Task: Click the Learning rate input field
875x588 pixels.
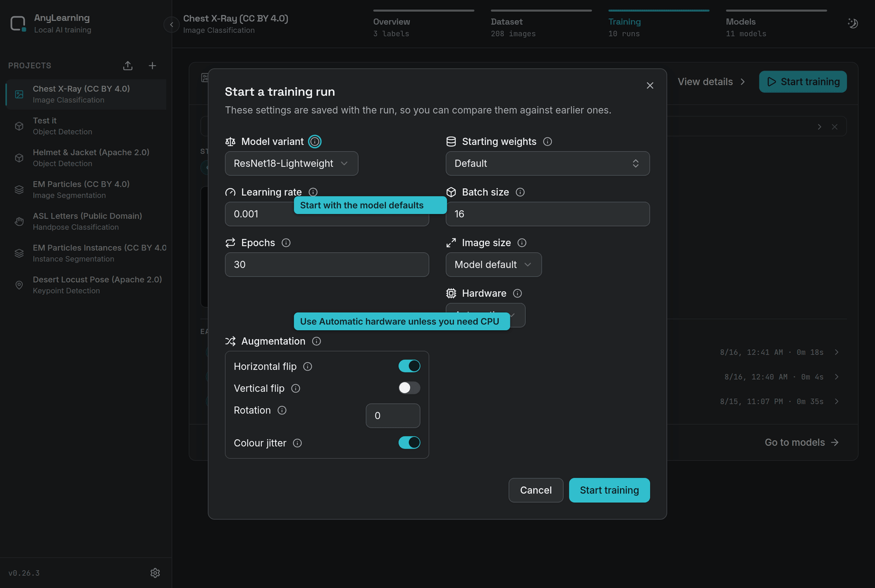Action: (326, 214)
